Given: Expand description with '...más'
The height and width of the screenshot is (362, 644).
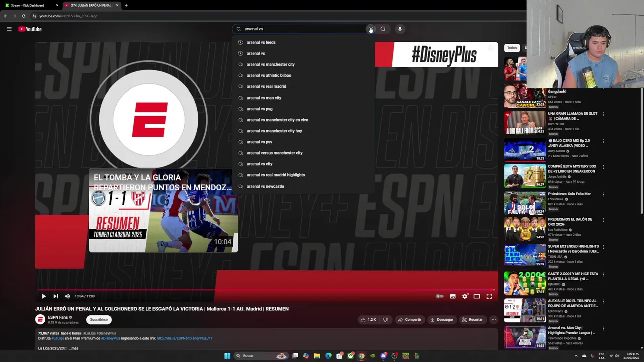Looking at the screenshot, I should click(x=73, y=348).
